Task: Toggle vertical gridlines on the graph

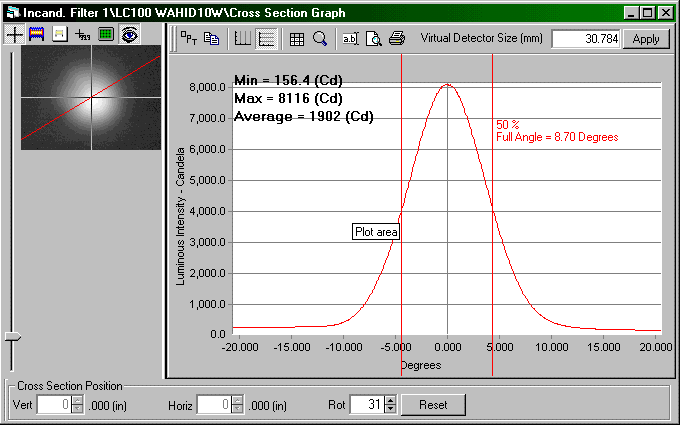Action: pos(242,39)
